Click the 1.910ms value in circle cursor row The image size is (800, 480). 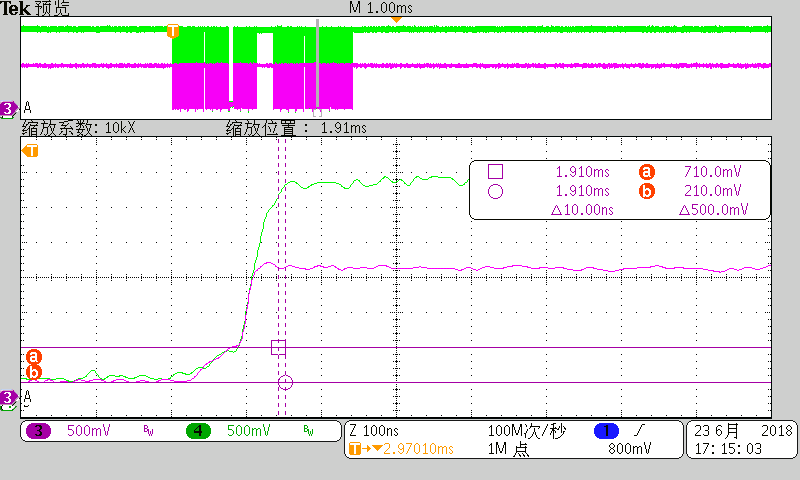pyautogui.click(x=583, y=191)
